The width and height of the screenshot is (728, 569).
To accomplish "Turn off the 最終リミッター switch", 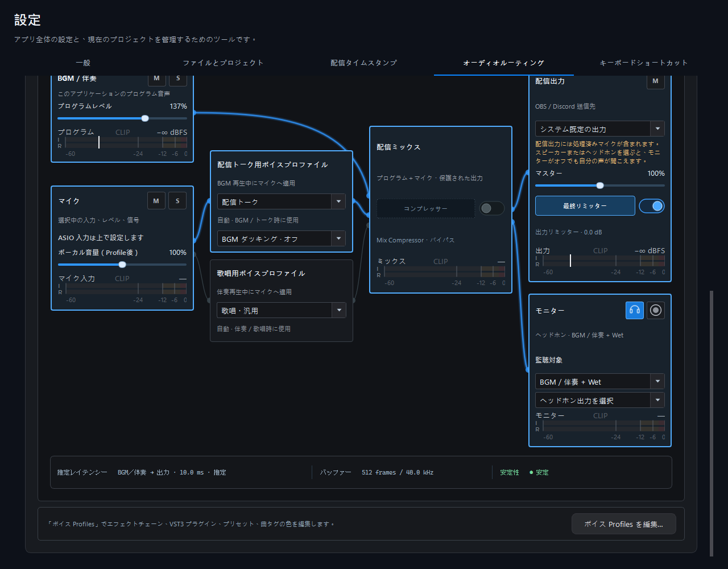I will click(x=652, y=206).
